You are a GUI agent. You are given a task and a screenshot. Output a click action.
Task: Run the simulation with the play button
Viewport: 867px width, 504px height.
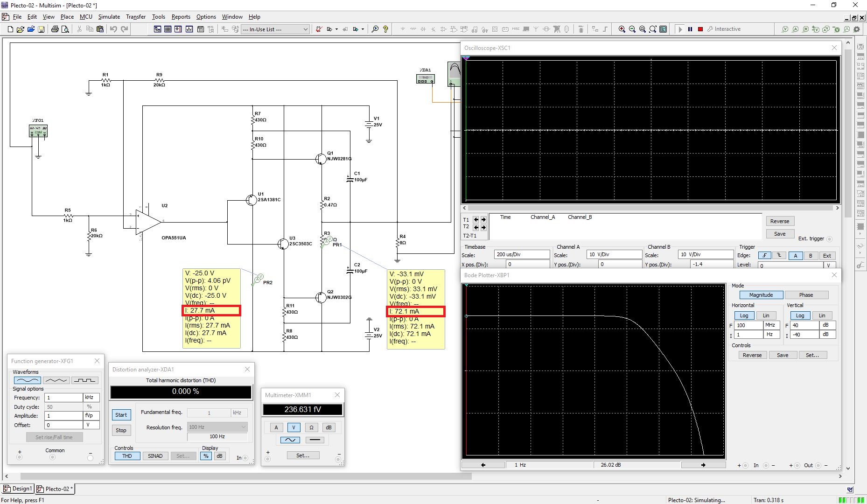680,29
